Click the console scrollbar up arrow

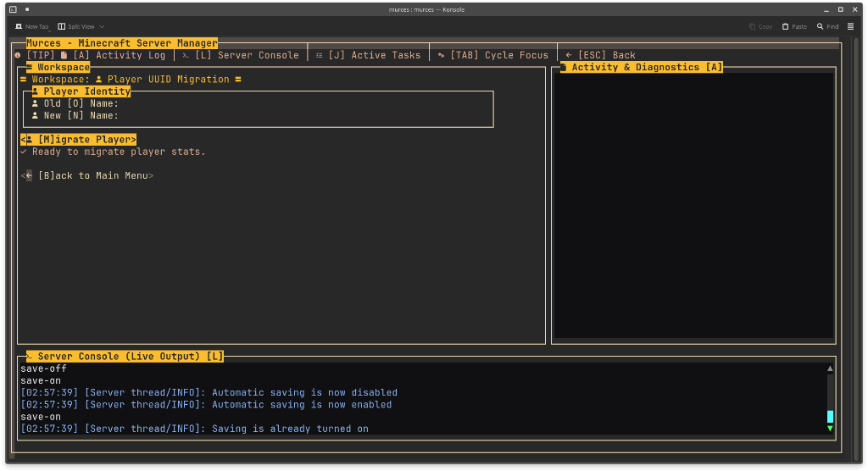(830, 368)
